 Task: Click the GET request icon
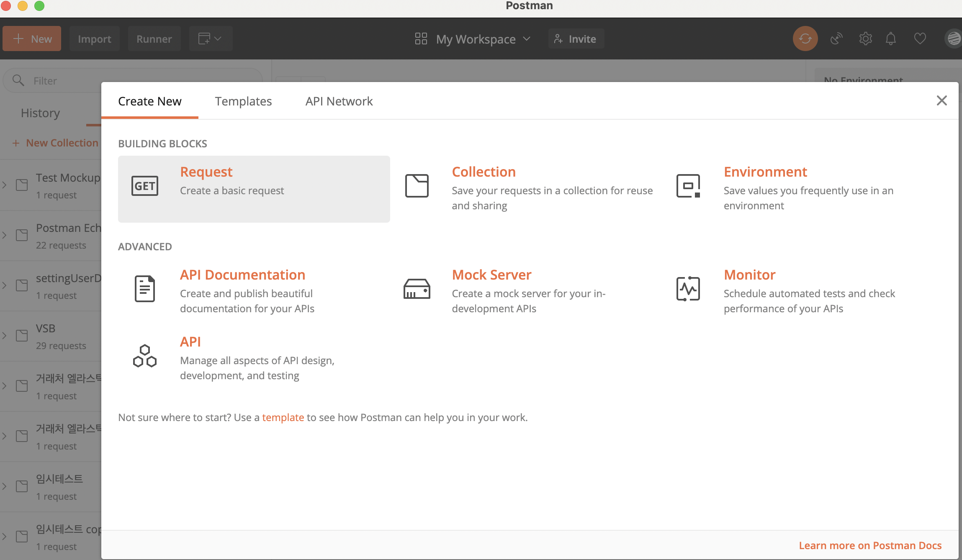click(x=145, y=186)
